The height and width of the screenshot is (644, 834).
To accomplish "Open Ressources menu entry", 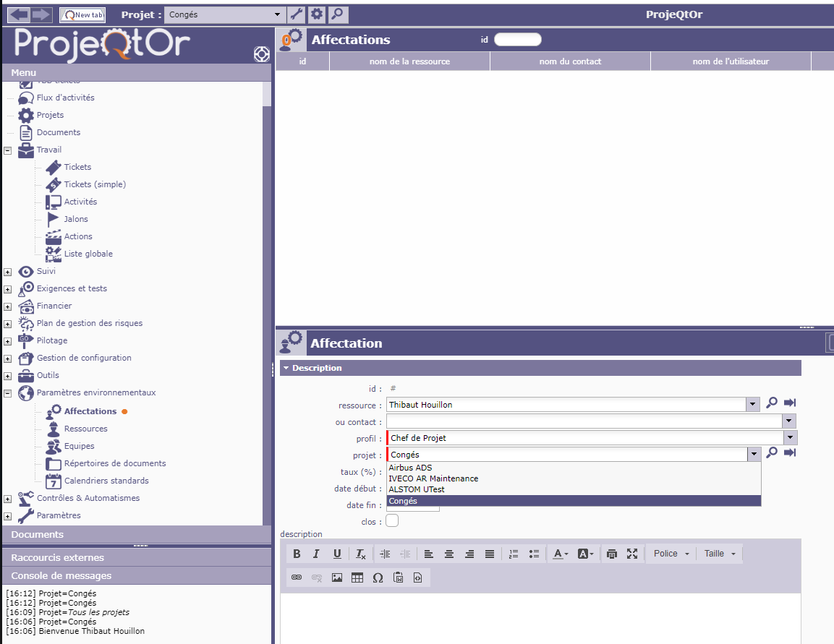I will (85, 429).
